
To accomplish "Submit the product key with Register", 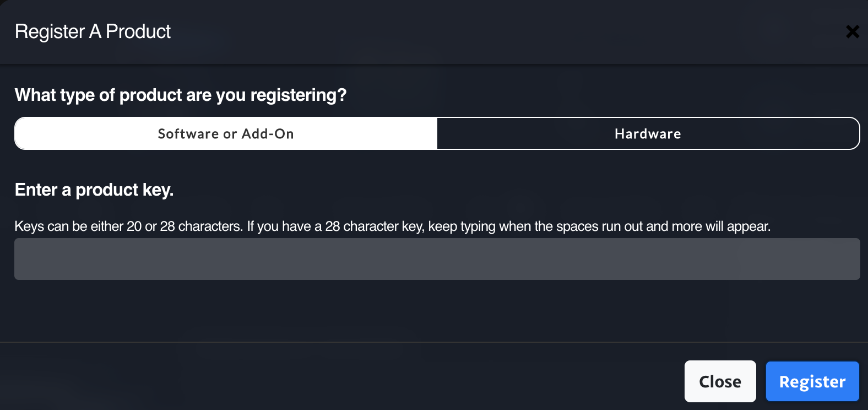I will pos(812,381).
